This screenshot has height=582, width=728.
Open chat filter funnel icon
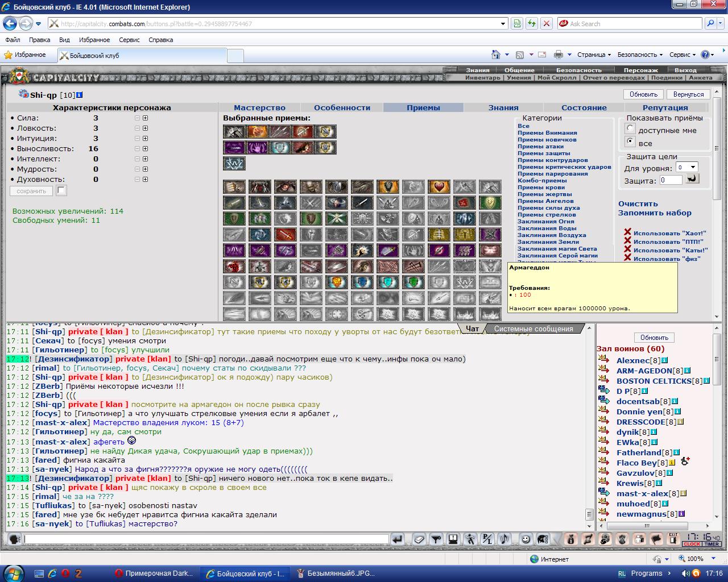click(x=436, y=539)
